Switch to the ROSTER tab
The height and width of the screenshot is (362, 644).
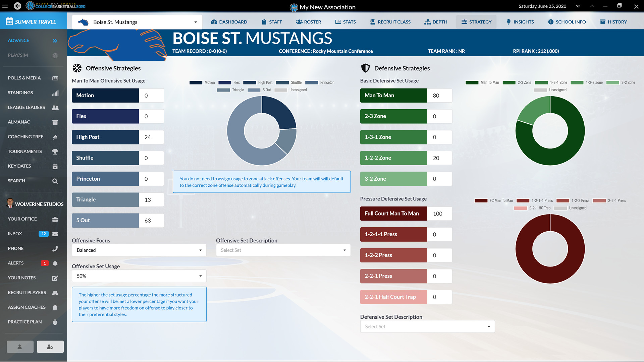[308, 22]
